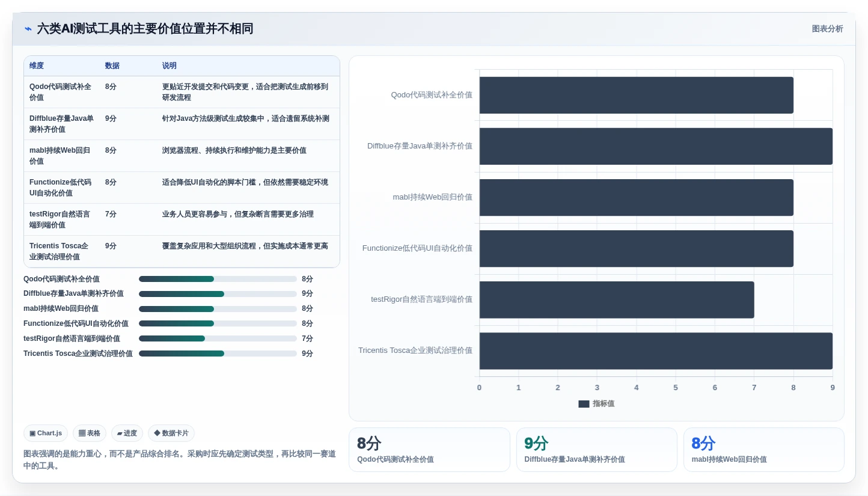Click description 覆盖复杂应用和大型组织流程,但实施成本通常更高
Image resolution: width=868 pixels, height=496 pixels.
[245, 246]
